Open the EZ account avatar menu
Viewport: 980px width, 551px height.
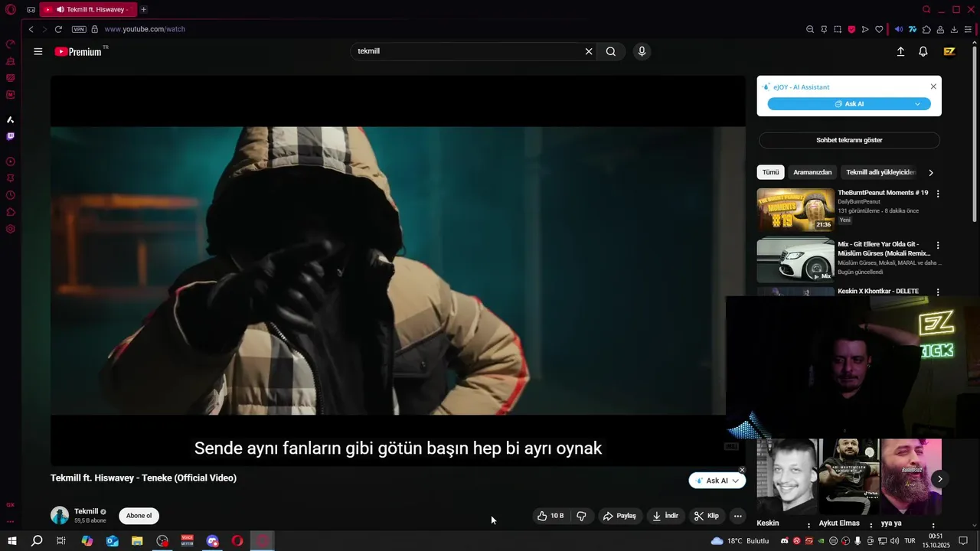point(949,51)
